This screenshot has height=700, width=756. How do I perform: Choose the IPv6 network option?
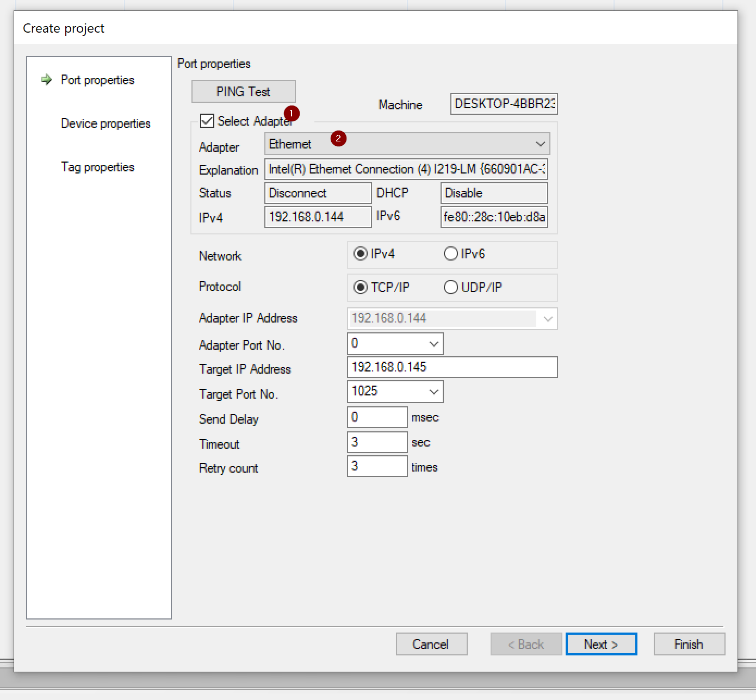point(451,254)
